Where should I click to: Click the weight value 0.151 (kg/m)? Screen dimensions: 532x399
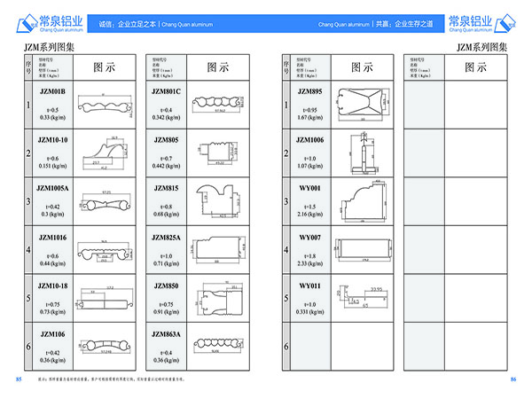click(52, 166)
